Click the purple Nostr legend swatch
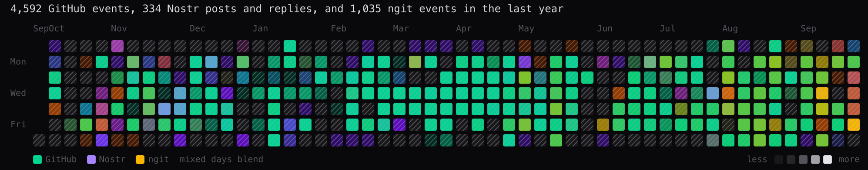Viewport: 868px width, 170px height. tap(91, 160)
